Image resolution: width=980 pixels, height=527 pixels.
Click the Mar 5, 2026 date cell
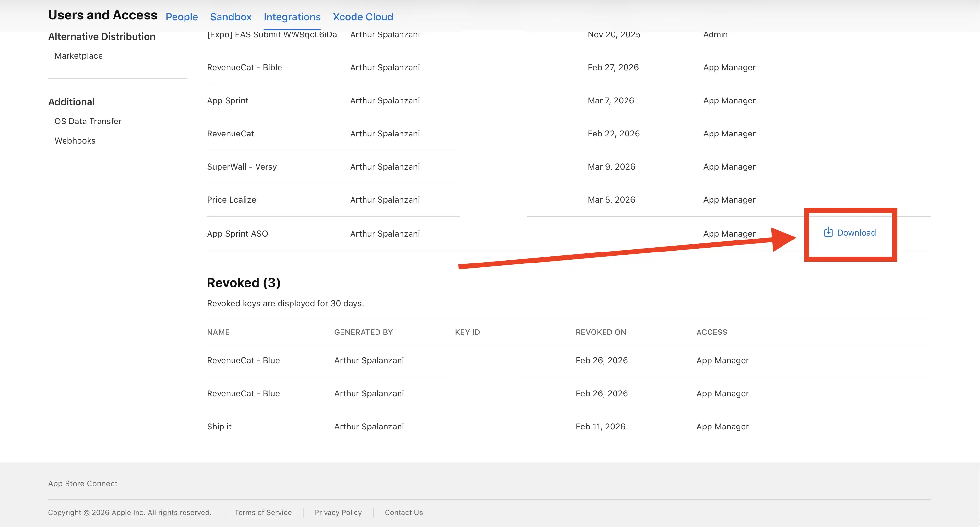611,200
